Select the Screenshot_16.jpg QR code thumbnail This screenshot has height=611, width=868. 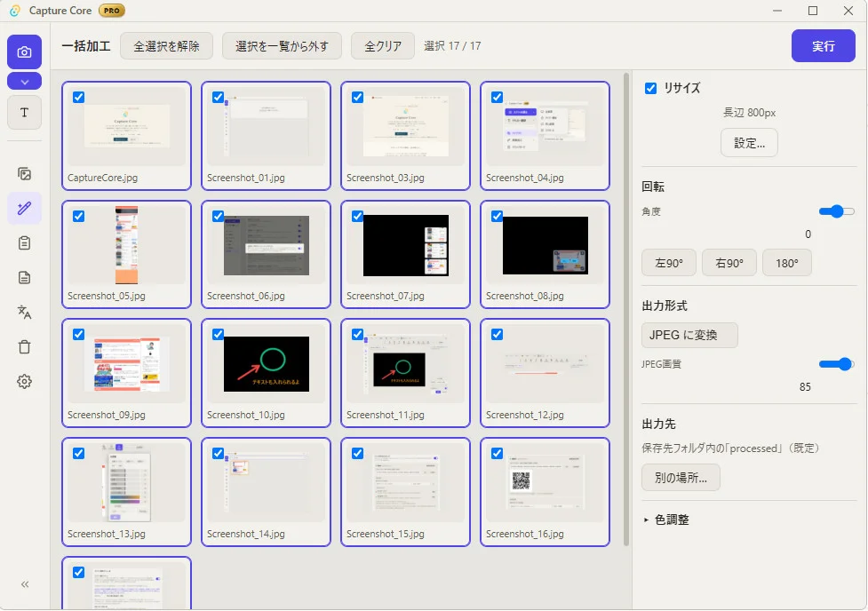[545, 482]
